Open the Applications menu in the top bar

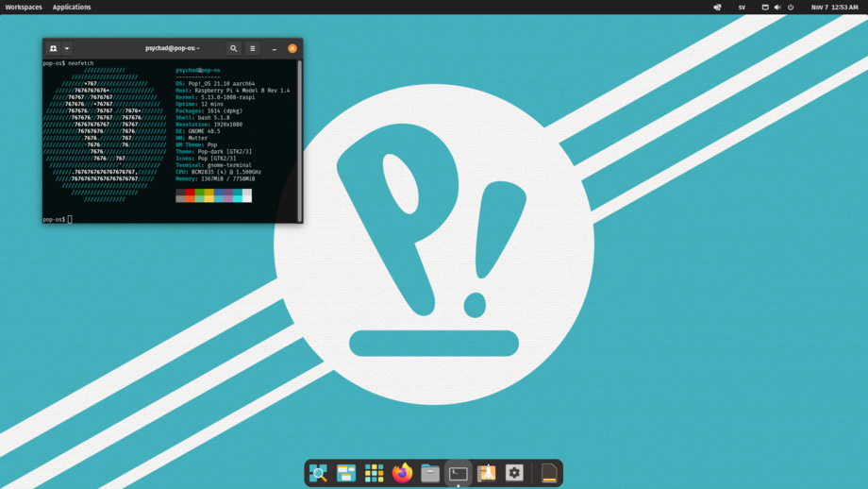tap(72, 8)
